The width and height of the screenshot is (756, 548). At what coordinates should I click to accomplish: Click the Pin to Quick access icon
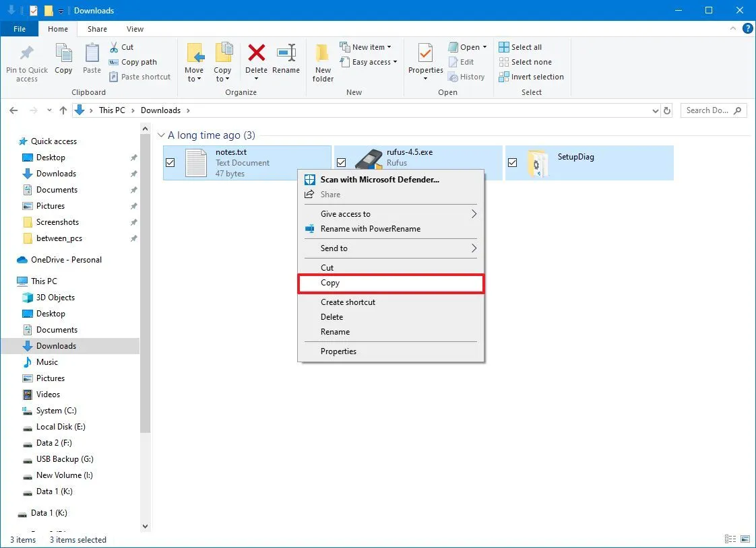[x=26, y=61]
